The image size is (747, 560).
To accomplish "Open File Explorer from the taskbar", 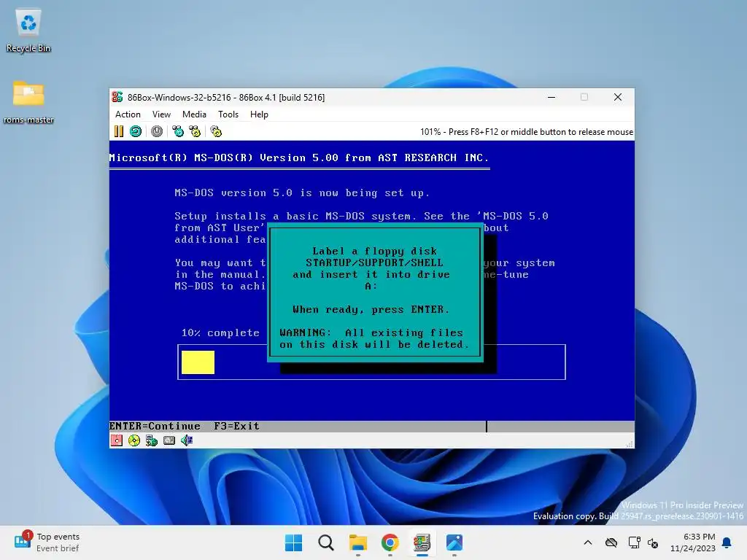I will coord(357,542).
